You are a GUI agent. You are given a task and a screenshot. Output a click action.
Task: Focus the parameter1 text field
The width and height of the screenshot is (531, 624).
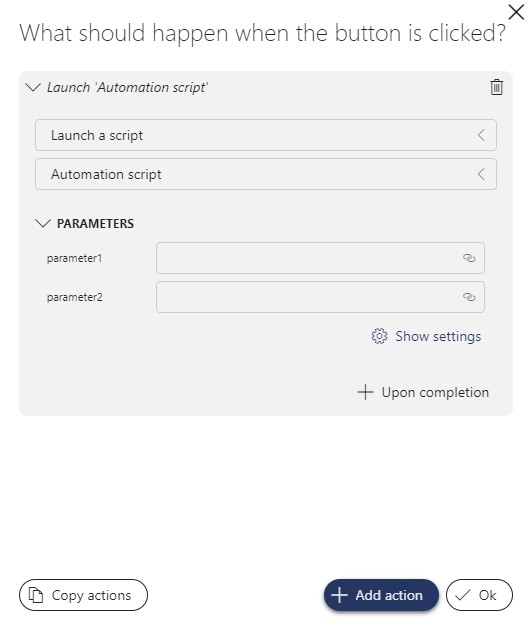[x=320, y=258]
